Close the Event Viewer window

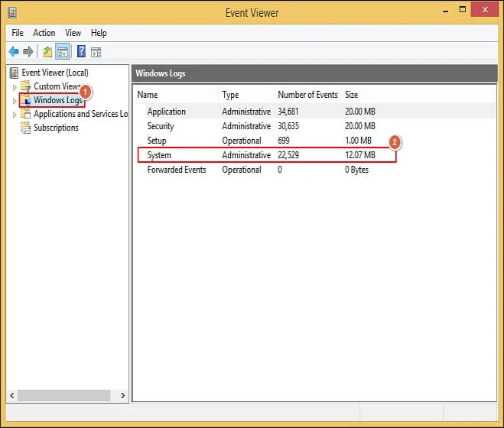pos(485,10)
